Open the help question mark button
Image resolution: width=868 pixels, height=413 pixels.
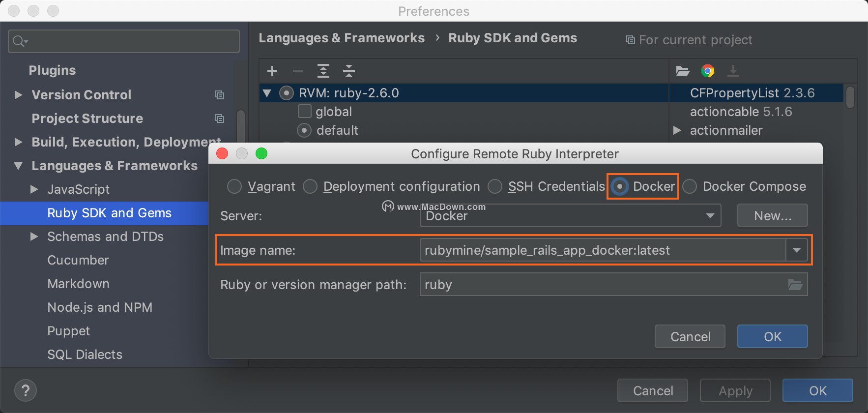[26, 391]
